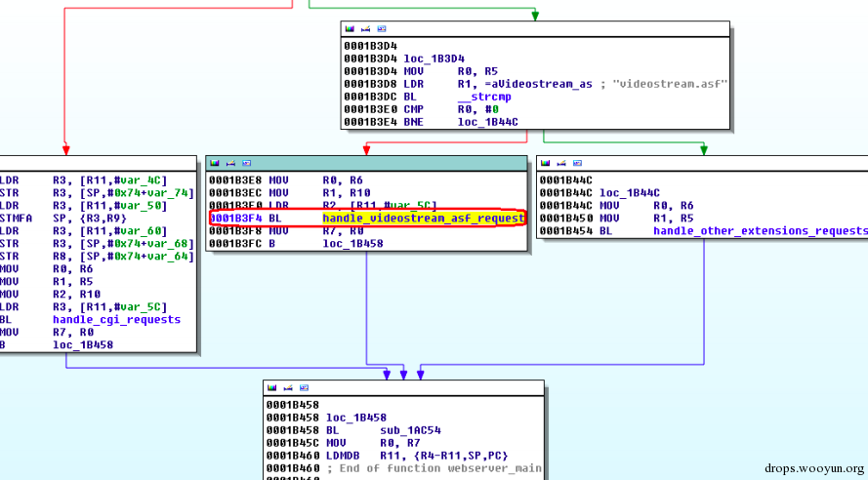Viewport: 868px width, 480px height.
Task: Click the color icon on loc_1B458 node
Action: 271,387
